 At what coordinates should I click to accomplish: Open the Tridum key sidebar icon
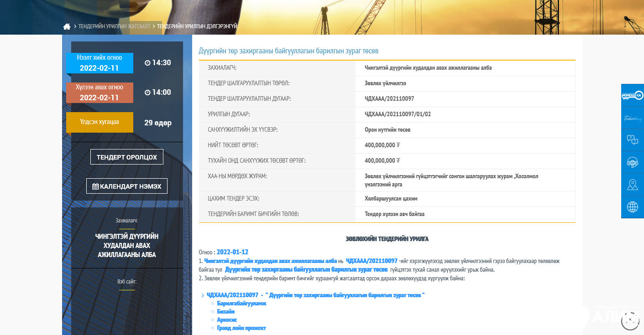633,118
